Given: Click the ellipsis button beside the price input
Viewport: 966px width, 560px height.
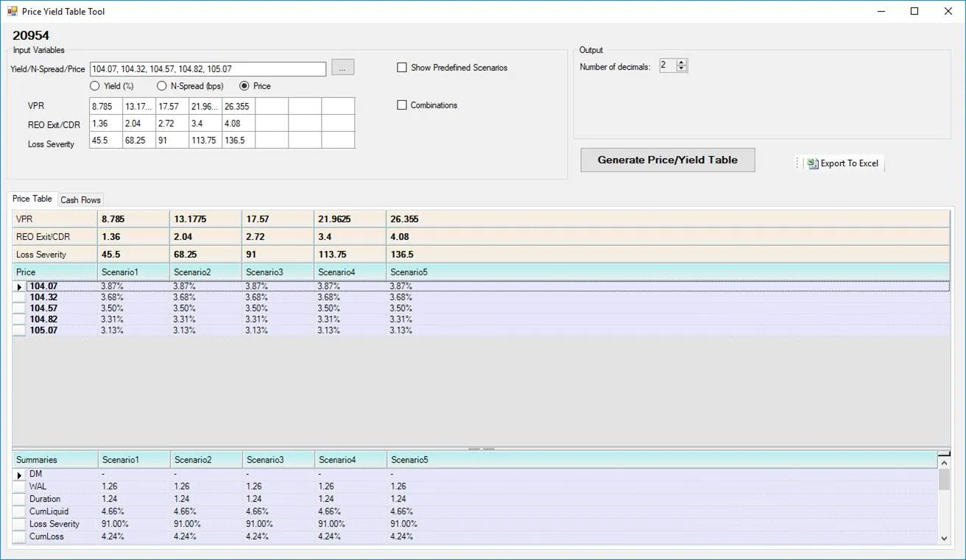Looking at the screenshot, I should [x=342, y=68].
